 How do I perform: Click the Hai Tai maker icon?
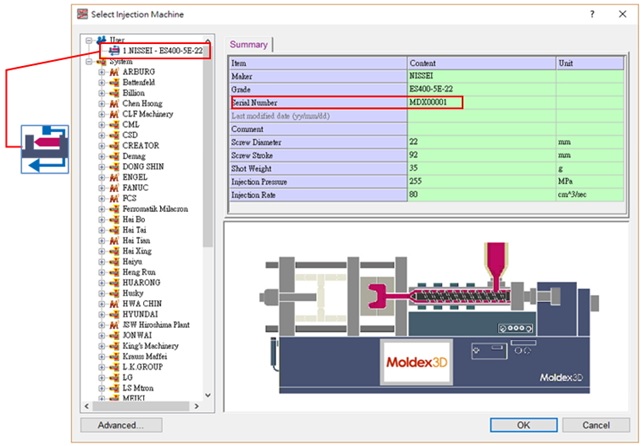tap(114, 230)
